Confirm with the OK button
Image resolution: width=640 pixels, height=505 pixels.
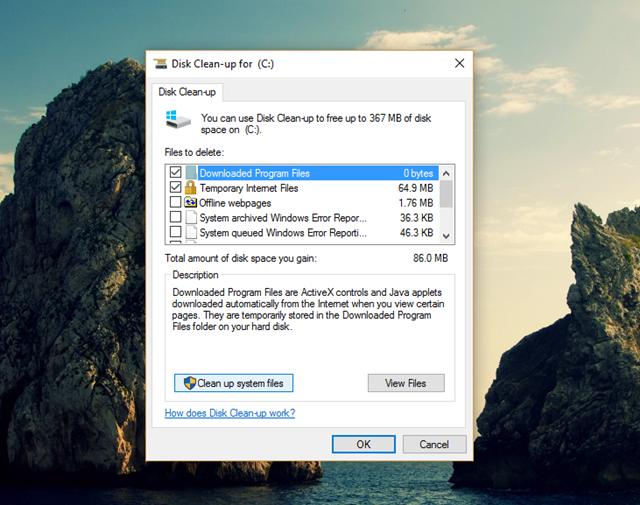(x=364, y=444)
